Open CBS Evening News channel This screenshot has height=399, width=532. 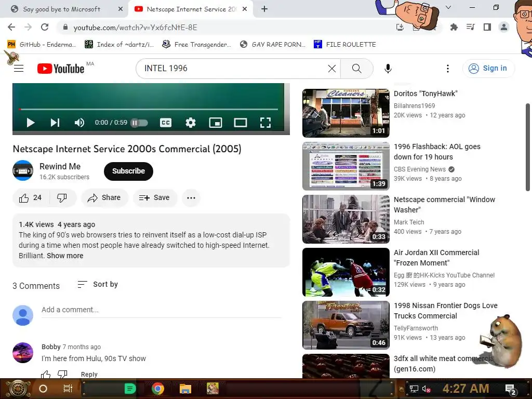click(420, 169)
